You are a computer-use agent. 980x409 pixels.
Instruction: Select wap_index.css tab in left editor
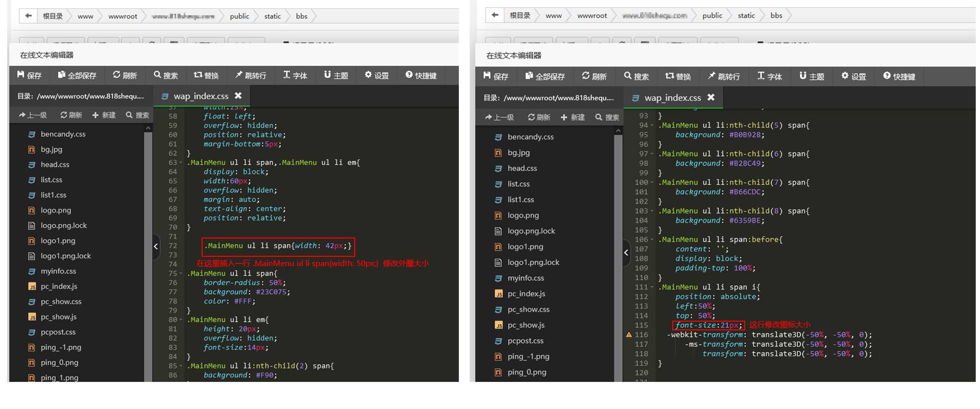point(200,96)
